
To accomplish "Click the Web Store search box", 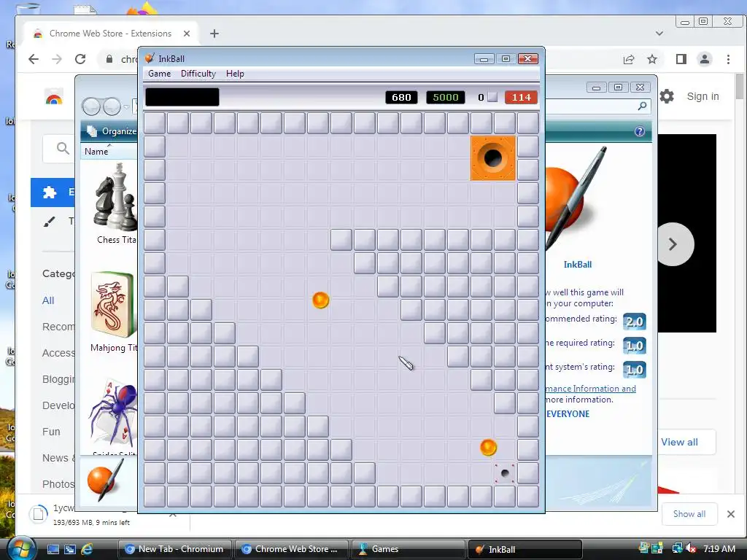I will pos(60,148).
